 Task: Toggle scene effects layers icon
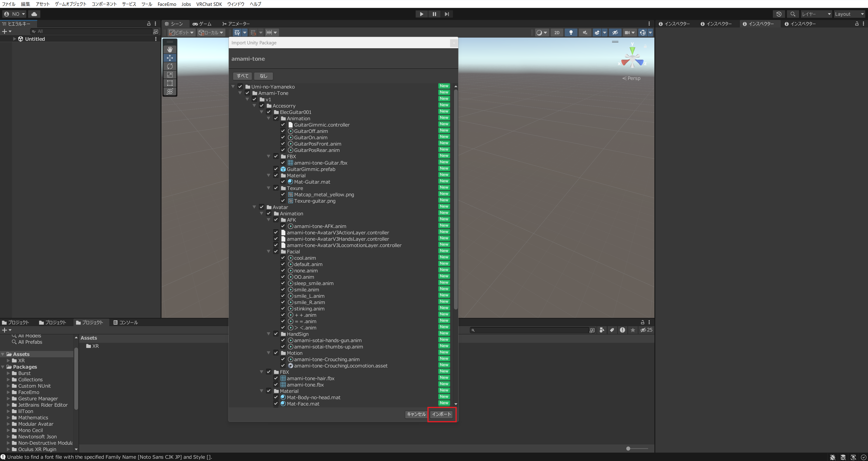(x=597, y=33)
